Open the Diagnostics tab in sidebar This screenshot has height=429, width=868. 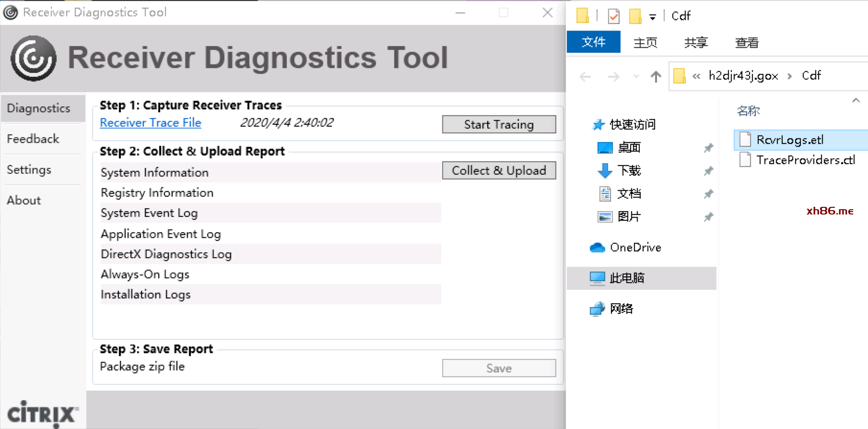[x=43, y=108]
